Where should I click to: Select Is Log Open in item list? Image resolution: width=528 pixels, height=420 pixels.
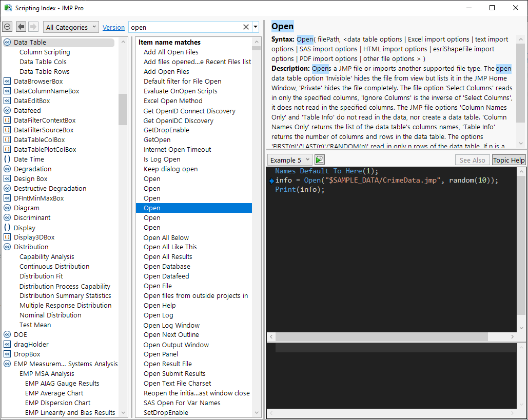(x=162, y=159)
